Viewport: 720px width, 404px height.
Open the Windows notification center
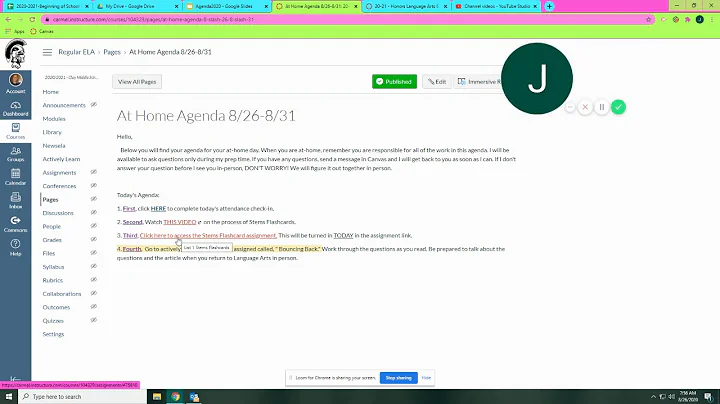click(709, 397)
